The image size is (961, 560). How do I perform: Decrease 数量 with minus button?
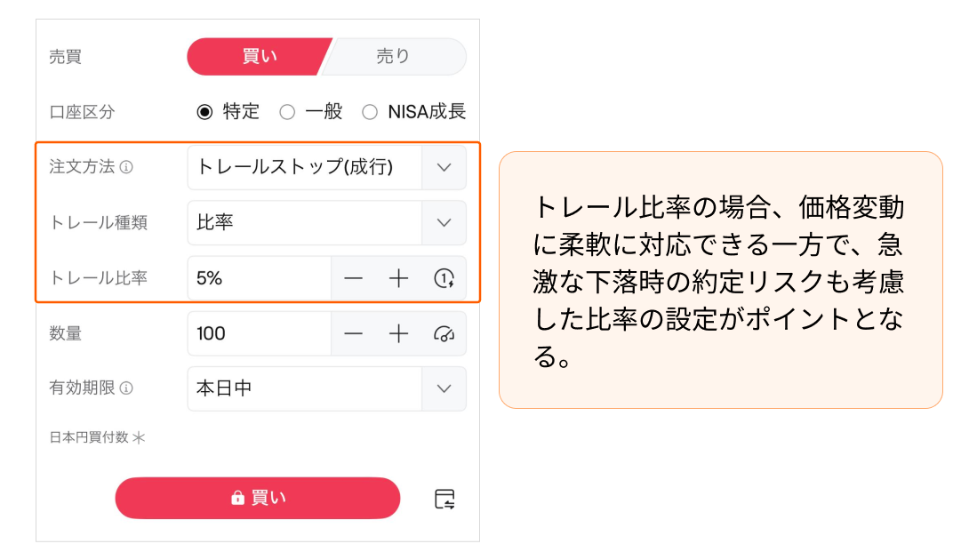point(354,333)
